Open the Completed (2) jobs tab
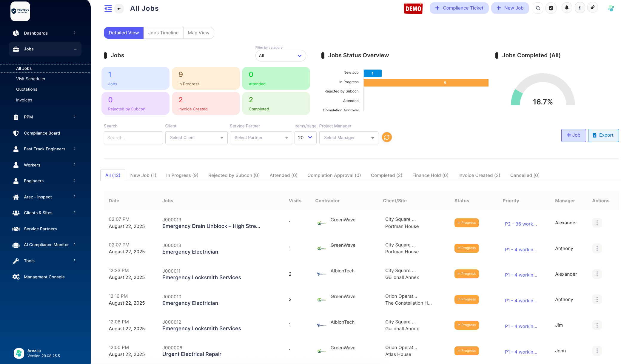The image size is (621, 364). 386,175
